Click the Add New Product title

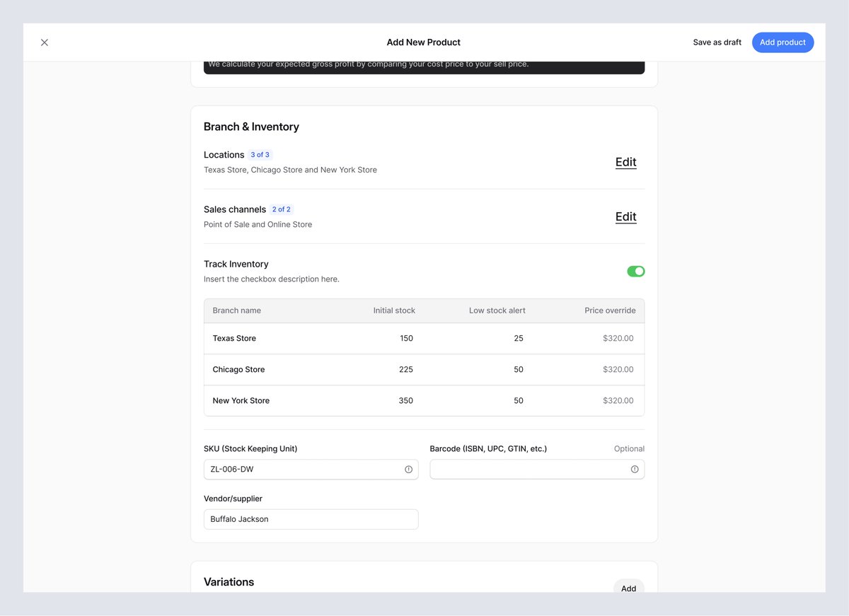[x=424, y=42]
